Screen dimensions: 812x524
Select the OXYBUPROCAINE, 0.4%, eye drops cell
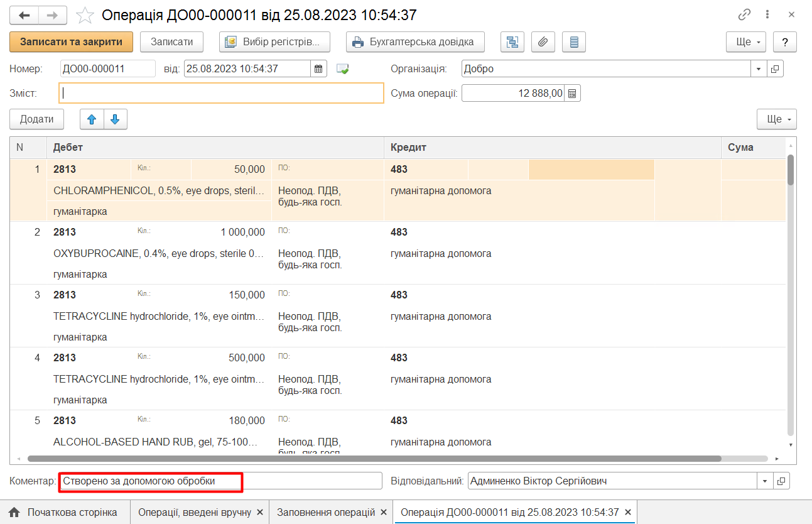[x=160, y=253]
